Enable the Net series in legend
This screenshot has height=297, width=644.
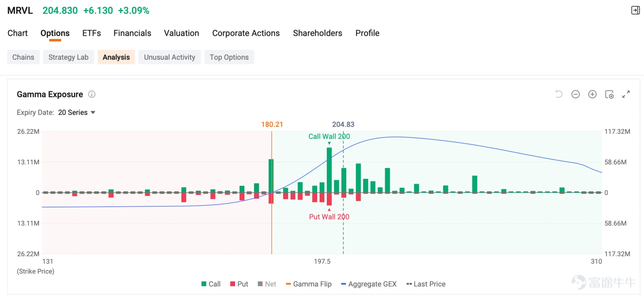coord(267,284)
